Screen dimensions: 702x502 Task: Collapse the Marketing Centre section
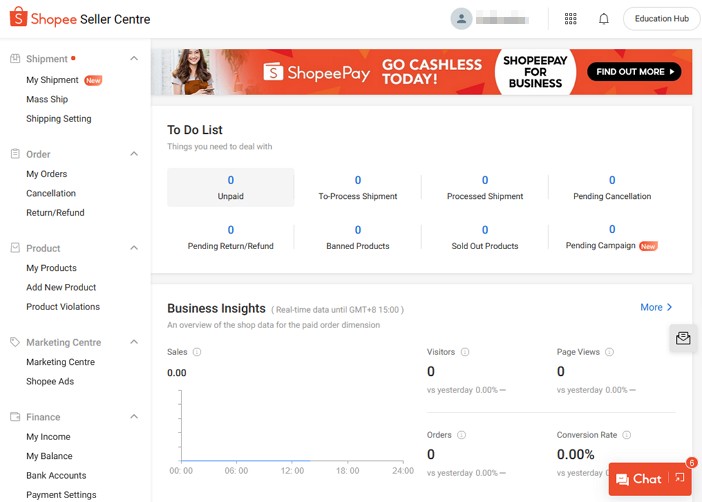(134, 342)
